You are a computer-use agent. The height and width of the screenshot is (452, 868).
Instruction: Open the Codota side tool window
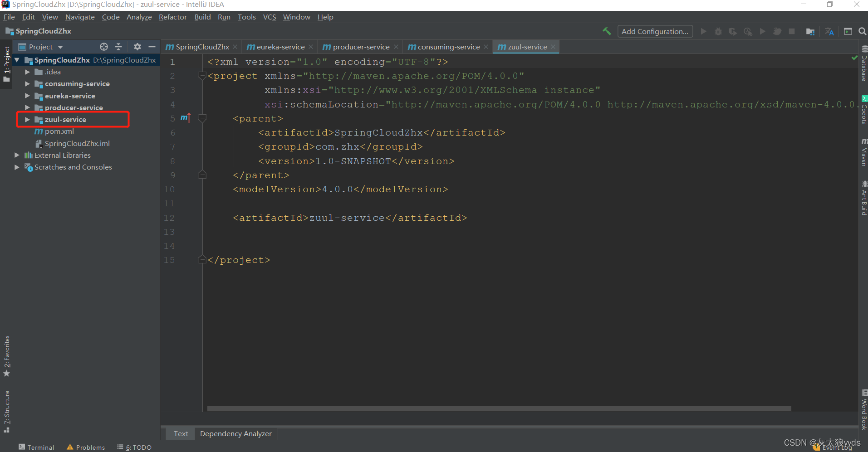(x=864, y=110)
